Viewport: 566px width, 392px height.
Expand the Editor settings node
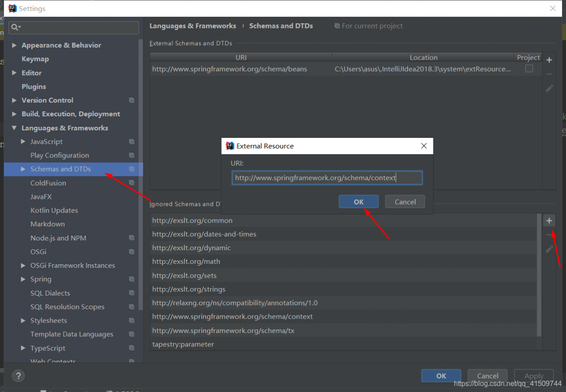[x=15, y=73]
